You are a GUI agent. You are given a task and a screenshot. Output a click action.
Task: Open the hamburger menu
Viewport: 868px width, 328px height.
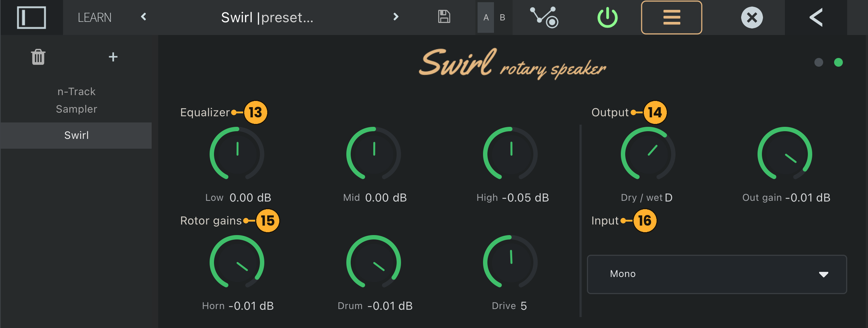click(x=672, y=17)
